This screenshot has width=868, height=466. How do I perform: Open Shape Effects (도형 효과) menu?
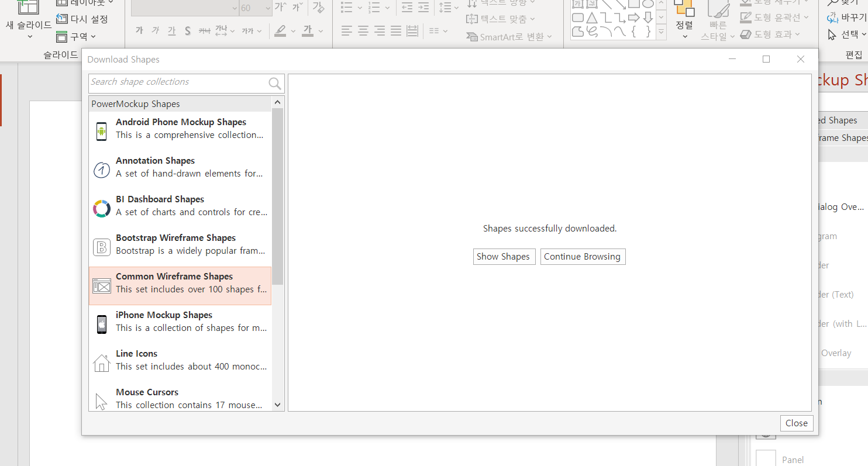(x=770, y=34)
